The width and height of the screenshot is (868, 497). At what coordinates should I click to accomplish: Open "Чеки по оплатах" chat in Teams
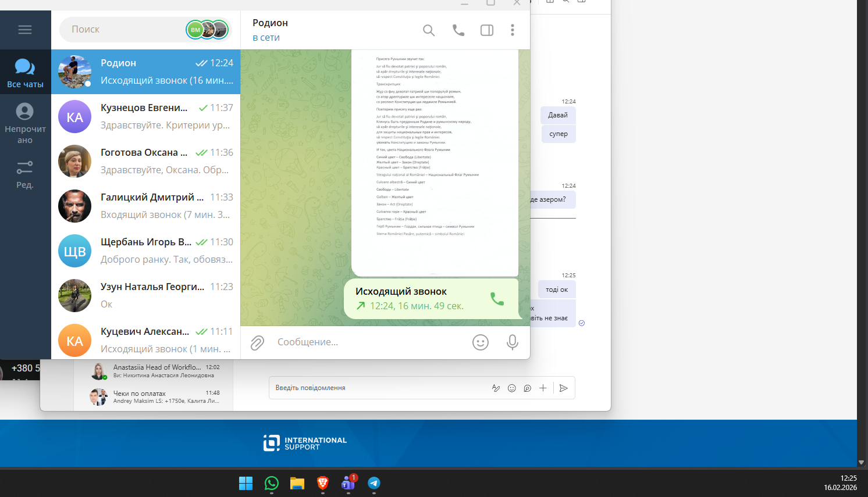pyautogui.click(x=154, y=397)
